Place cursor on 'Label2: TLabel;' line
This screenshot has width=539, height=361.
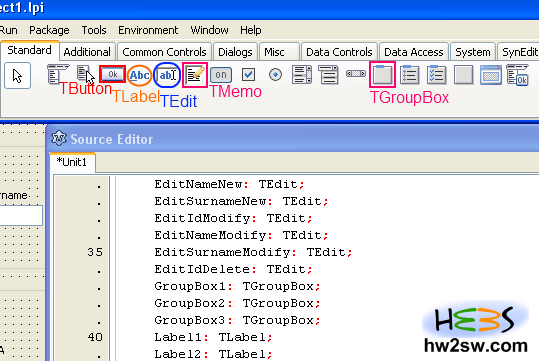[213, 354]
